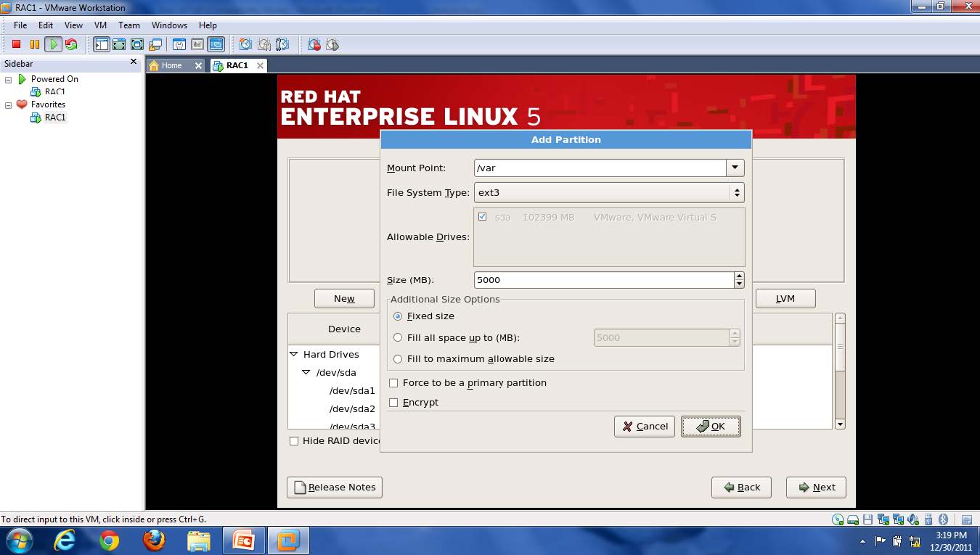The image size is (980, 555).
Task: Toggle the sda allowable drive checkbox
Action: pyautogui.click(x=483, y=217)
